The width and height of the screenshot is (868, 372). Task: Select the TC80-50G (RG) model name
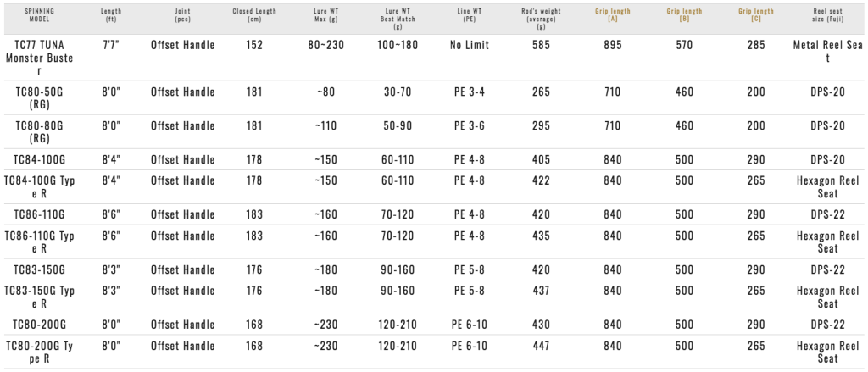[40, 98]
